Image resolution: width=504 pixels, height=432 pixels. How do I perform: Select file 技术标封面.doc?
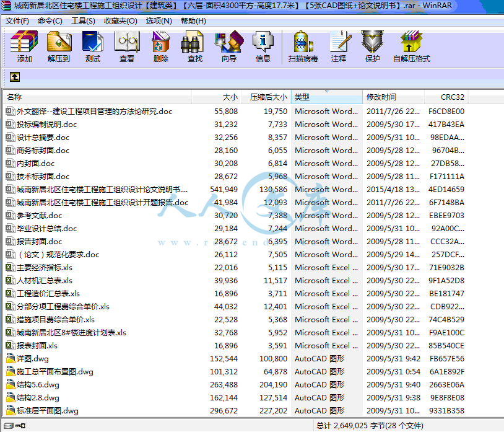click(43, 176)
